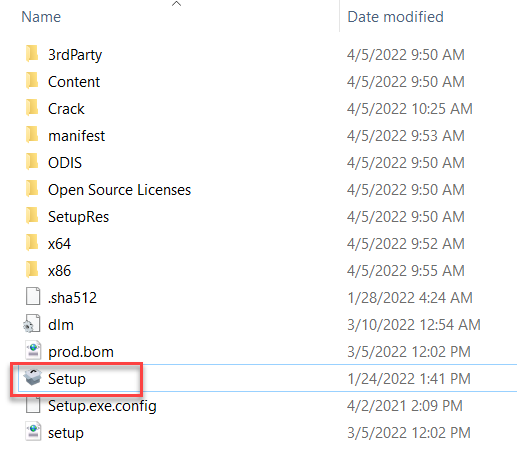Click the x64 folder icon
The image size is (517, 462).
point(32,243)
